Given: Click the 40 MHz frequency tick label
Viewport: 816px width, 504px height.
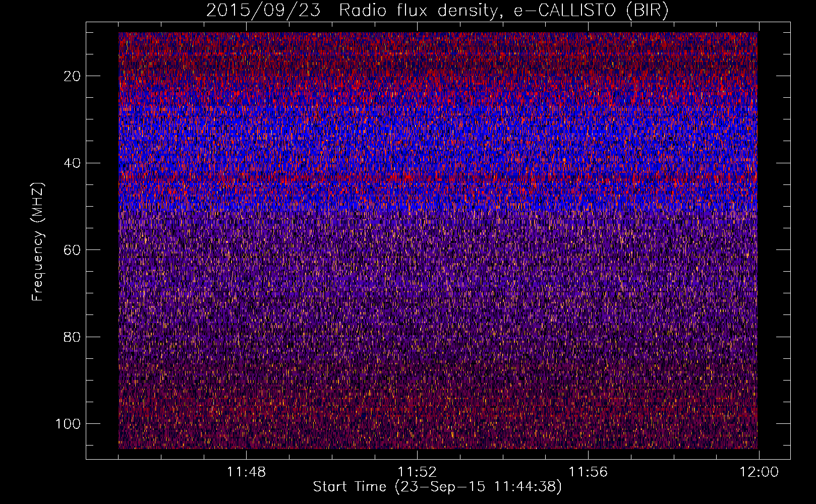Looking at the screenshot, I should (x=73, y=163).
